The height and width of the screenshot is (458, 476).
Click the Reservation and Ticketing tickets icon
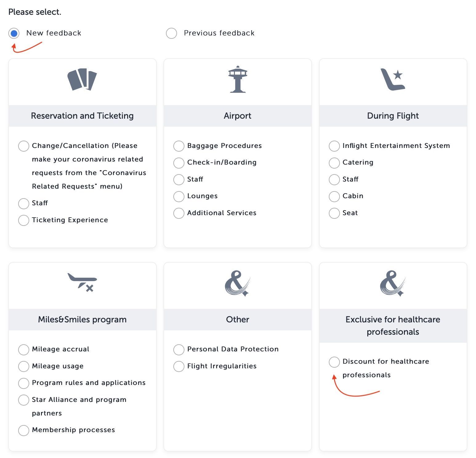[x=82, y=80]
